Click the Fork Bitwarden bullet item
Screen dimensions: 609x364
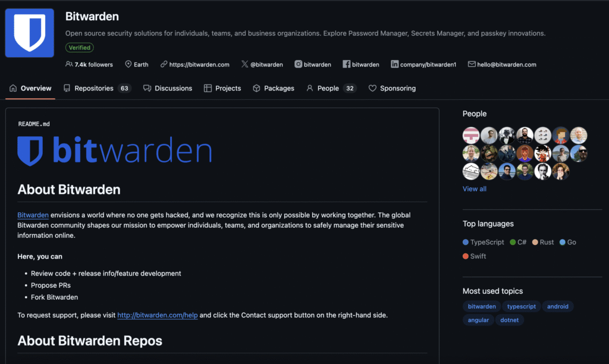(54, 297)
